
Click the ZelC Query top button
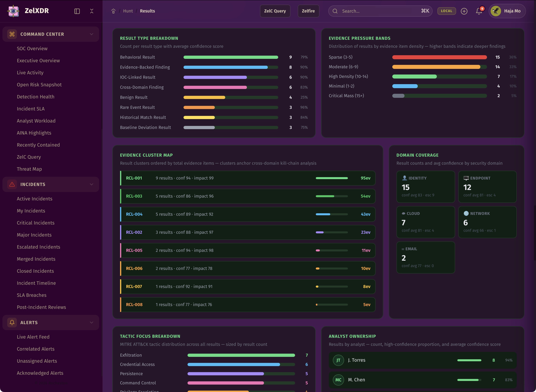(275, 11)
